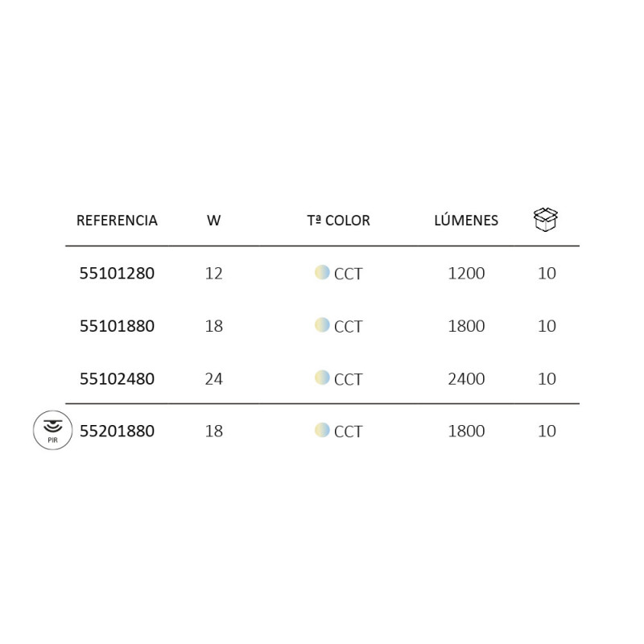Click CCT color dot for reference 55101280
The height and width of the screenshot is (644, 644).
click(323, 272)
